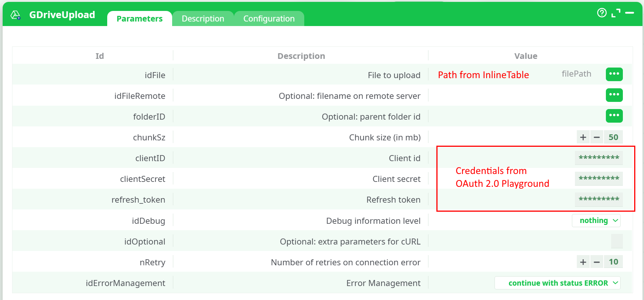Switch to the Description tab

(x=203, y=18)
